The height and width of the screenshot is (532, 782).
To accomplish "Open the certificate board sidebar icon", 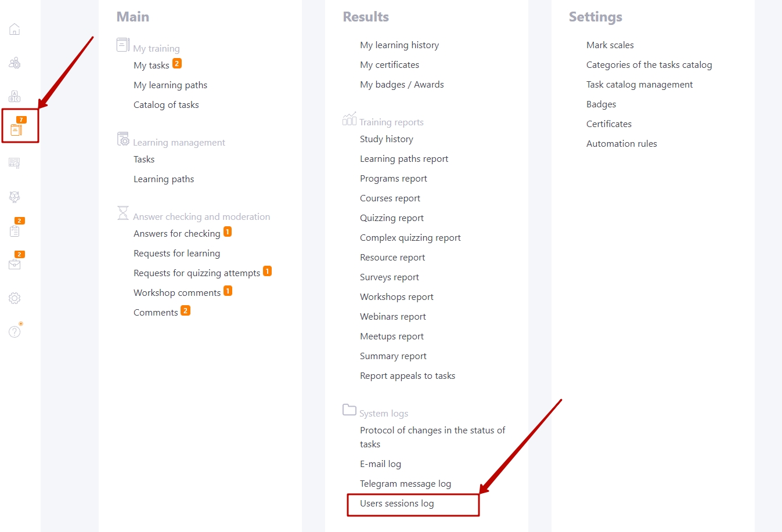I will click(15, 164).
